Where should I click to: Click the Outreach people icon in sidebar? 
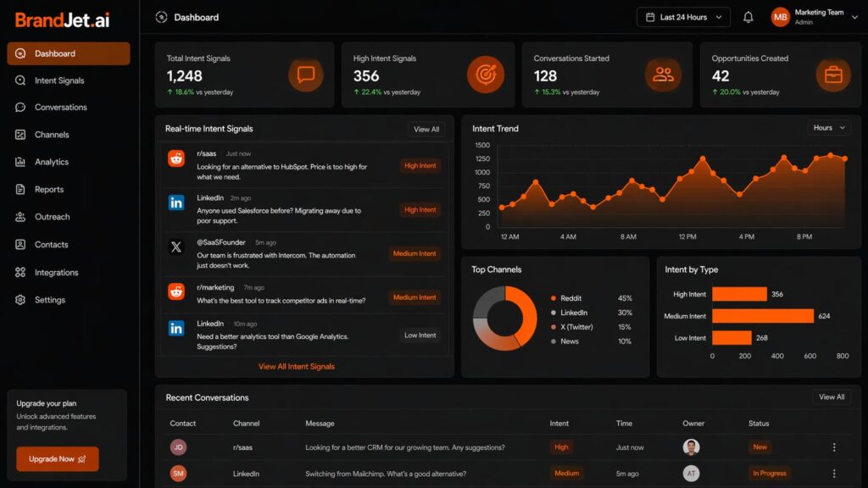point(20,217)
